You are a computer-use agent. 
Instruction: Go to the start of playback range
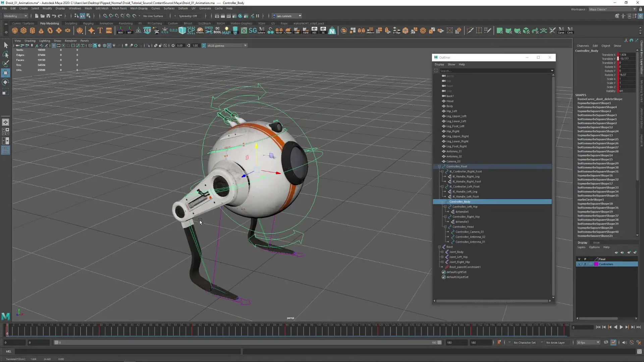click(x=598, y=327)
